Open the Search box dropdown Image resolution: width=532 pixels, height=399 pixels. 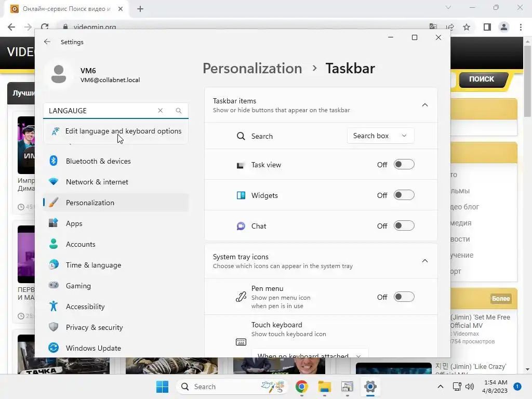[380, 136]
